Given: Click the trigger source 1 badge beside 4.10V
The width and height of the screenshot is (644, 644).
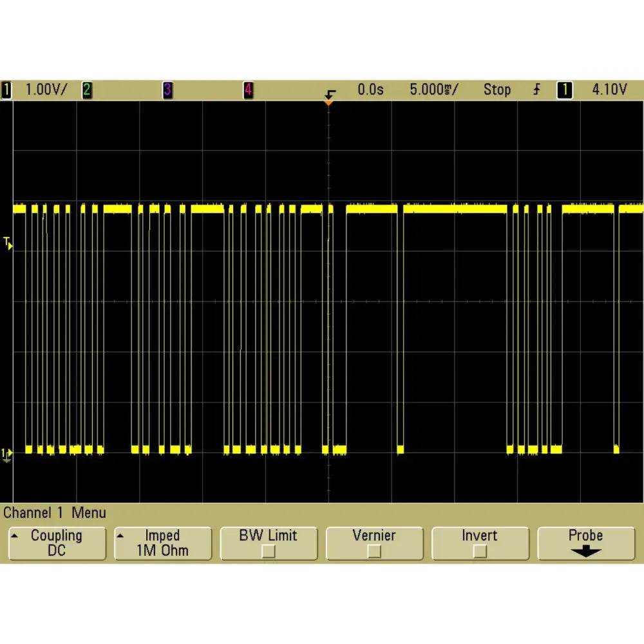Looking at the screenshot, I should (565, 90).
